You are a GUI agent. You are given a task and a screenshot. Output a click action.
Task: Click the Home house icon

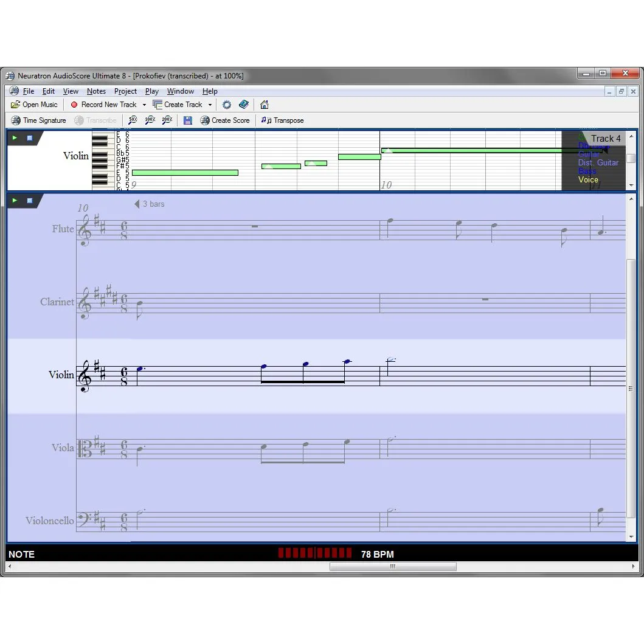coord(265,105)
